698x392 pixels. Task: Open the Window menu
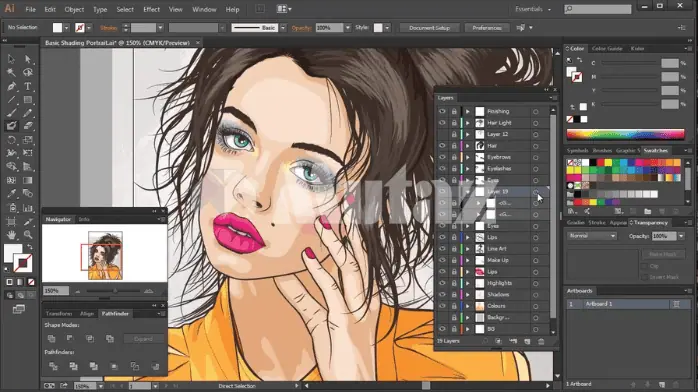point(204,9)
